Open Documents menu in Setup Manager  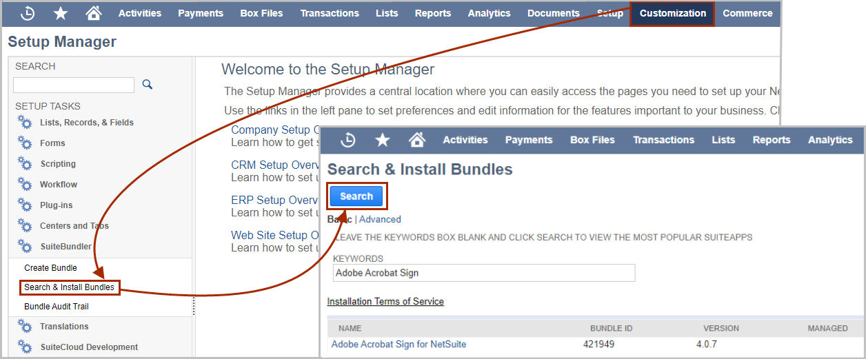(x=554, y=13)
